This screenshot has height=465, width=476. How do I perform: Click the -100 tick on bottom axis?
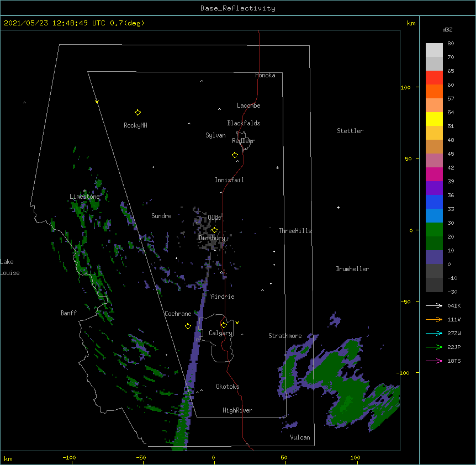point(69,457)
